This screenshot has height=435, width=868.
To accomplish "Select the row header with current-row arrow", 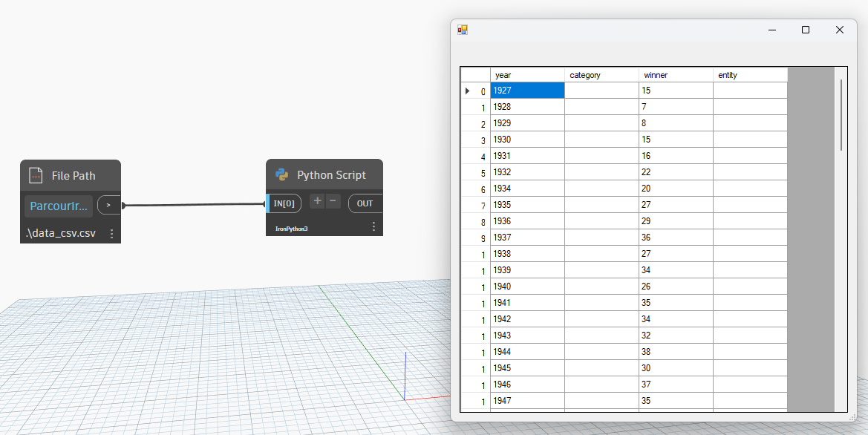I will pyautogui.click(x=475, y=91).
